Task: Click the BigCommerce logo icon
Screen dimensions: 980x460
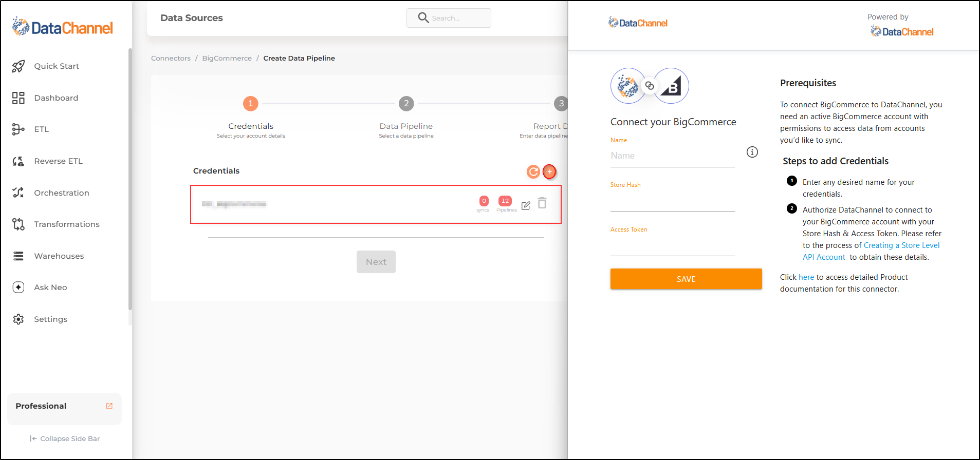Action: click(x=671, y=86)
